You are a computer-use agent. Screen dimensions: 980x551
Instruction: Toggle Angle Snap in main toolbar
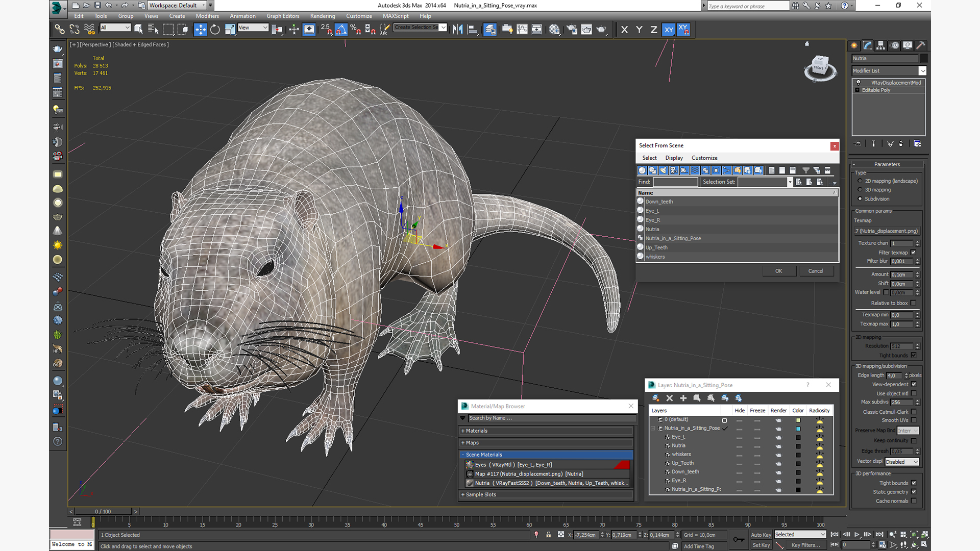tap(341, 30)
